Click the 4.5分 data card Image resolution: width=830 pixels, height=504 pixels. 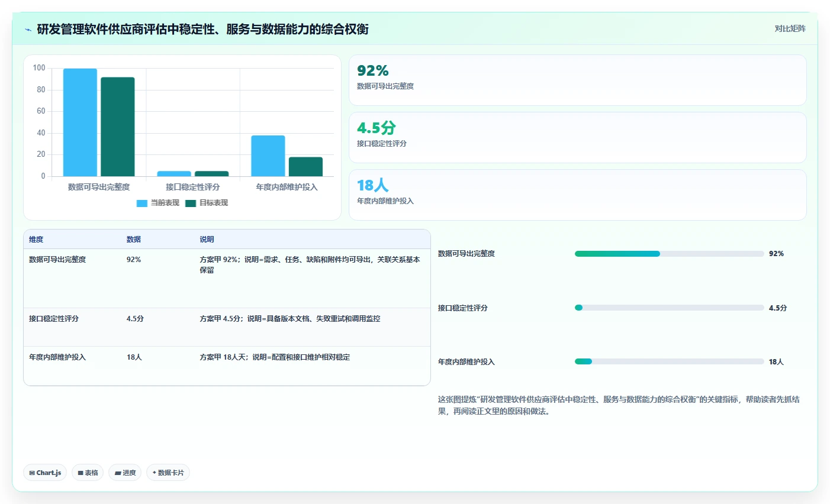[578, 138]
